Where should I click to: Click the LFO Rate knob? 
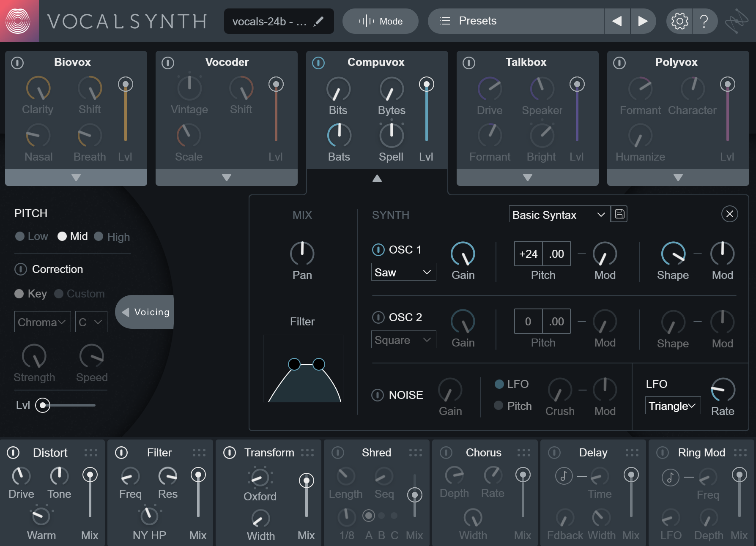pos(723,390)
